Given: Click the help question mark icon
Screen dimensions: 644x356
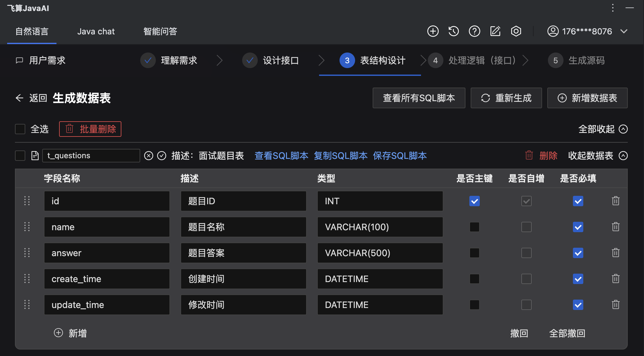Looking at the screenshot, I should click(474, 31).
